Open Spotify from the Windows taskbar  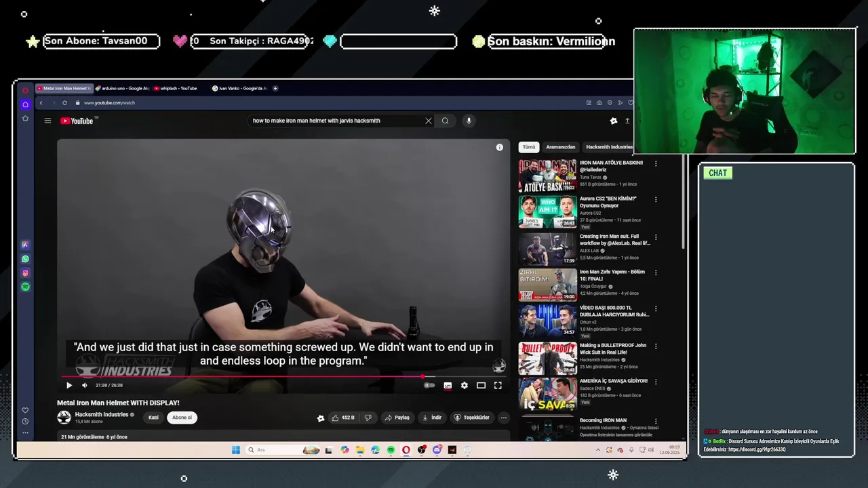pos(391,450)
